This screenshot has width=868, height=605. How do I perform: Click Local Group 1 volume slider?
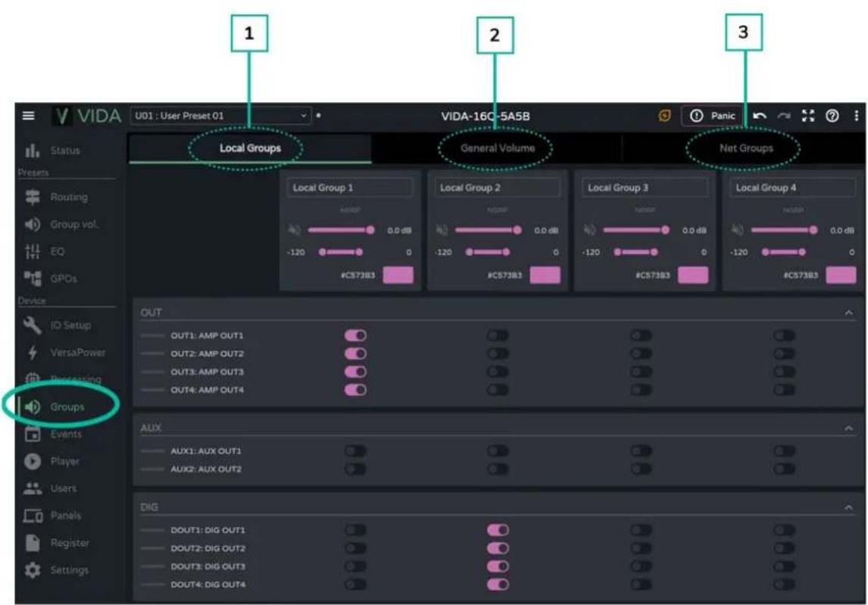click(341, 229)
